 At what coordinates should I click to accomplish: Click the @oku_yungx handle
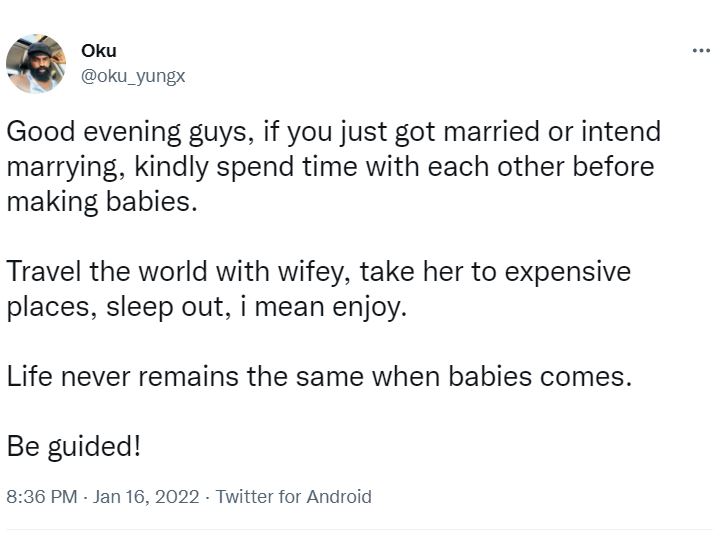tap(133, 75)
